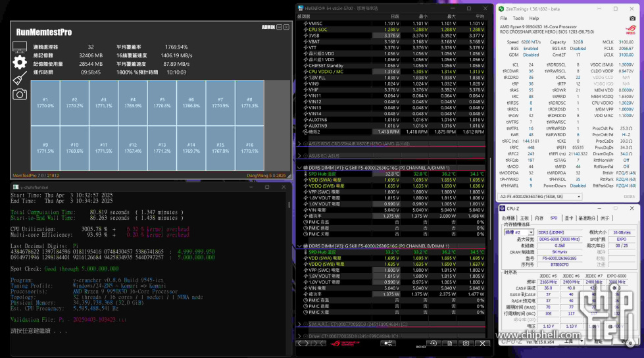Click ZenTimings camera screenshot icon

point(633,18)
